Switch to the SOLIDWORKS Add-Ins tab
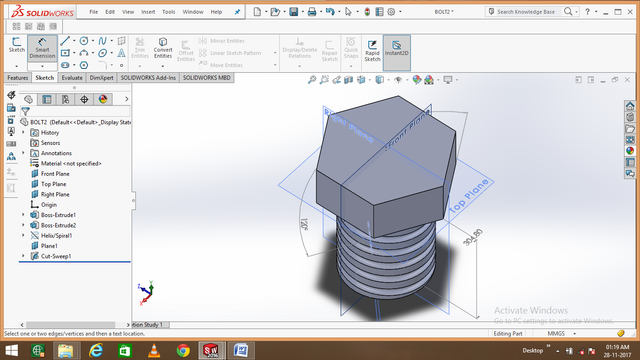Screen dimensions: 640x360 pyautogui.click(x=148, y=78)
